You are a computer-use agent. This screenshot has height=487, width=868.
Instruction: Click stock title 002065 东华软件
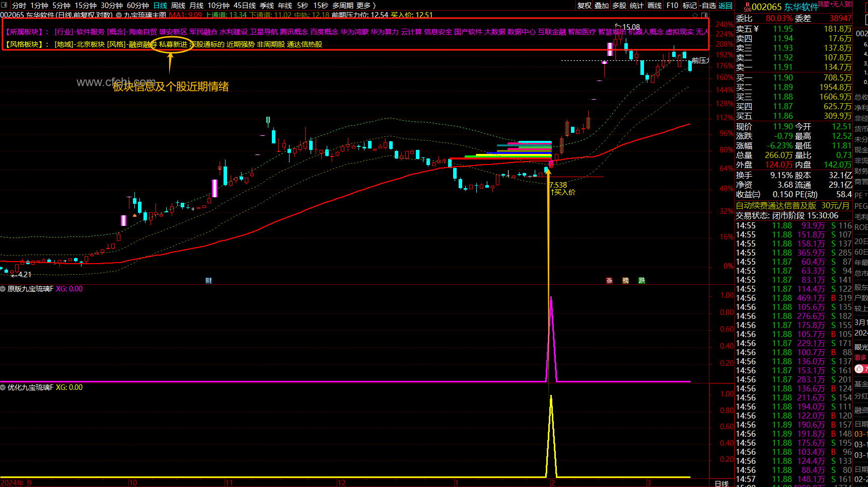click(x=785, y=7)
